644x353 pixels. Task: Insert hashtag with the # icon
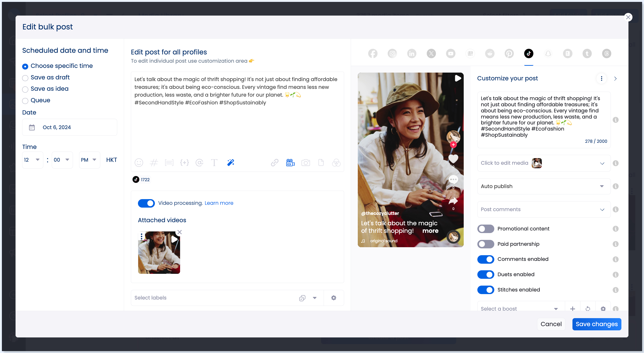click(154, 163)
